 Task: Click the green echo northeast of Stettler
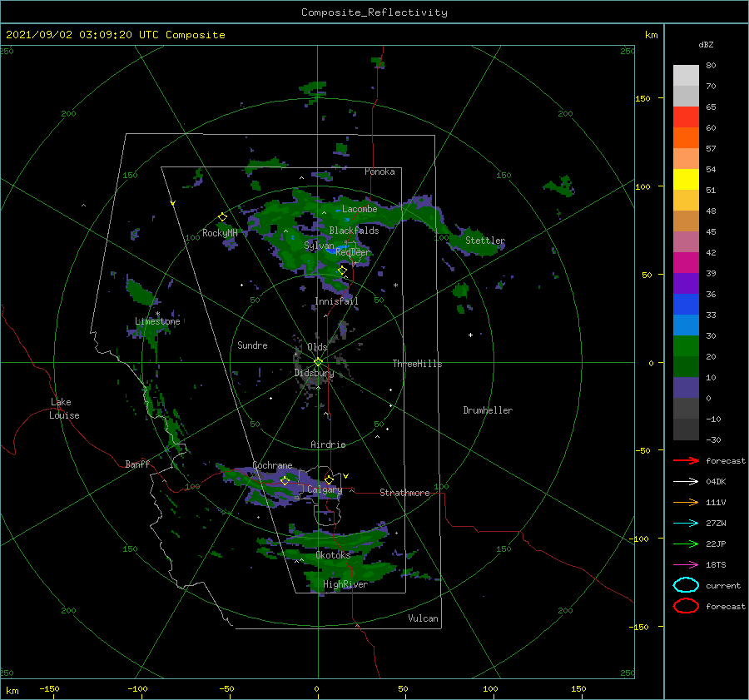559,186
